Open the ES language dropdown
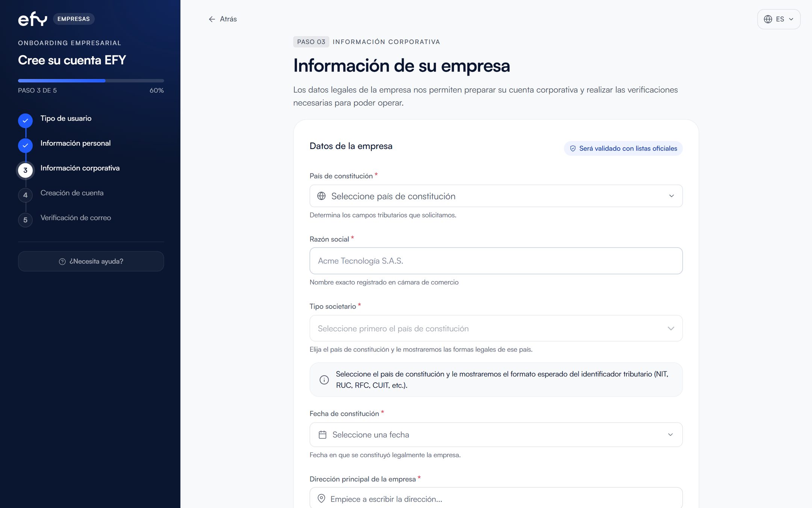The height and width of the screenshot is (508, 812). pyautogui.click(x=779, y=19)
